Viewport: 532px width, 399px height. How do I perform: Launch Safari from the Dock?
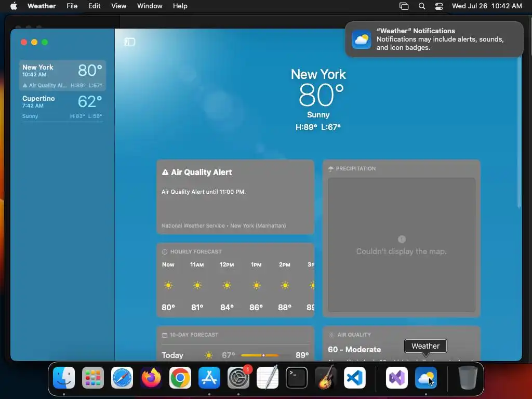point(122,378)
